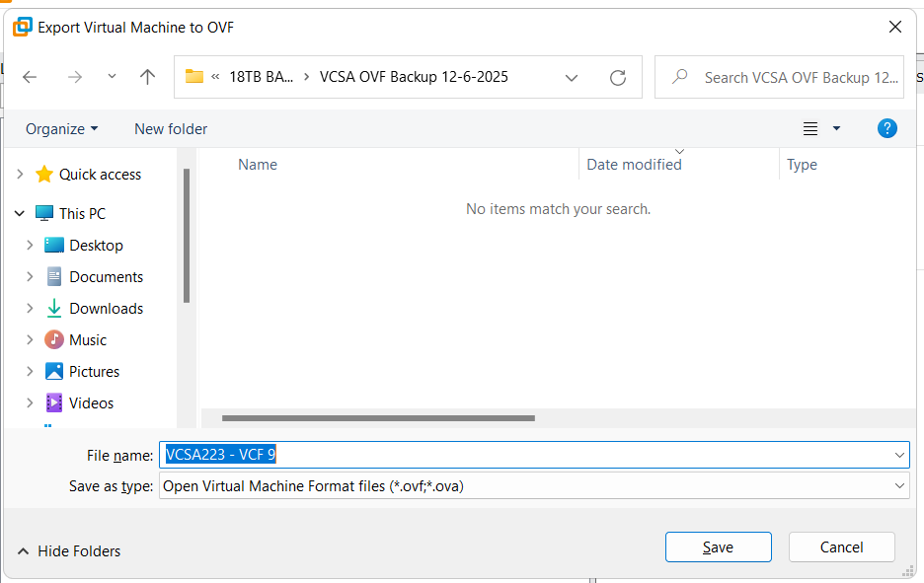Open the Organize menu
The width and height of the screenshot is (924, 583).
click(61, 128)
